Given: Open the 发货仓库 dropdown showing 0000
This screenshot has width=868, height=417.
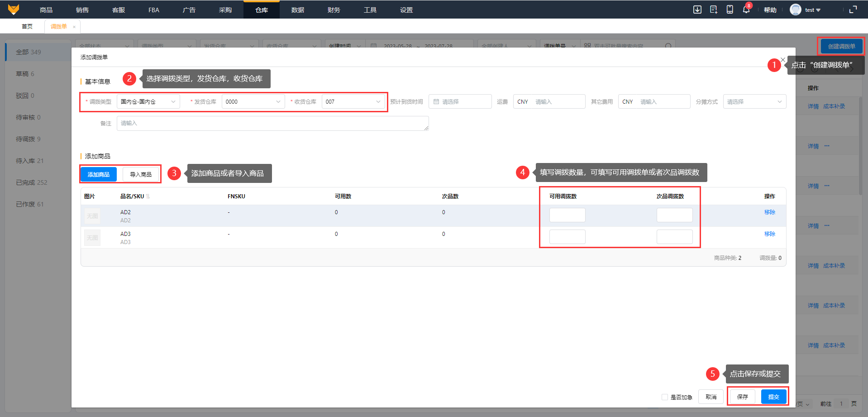Looking at the screenshot, I should (x=253, y=101).
